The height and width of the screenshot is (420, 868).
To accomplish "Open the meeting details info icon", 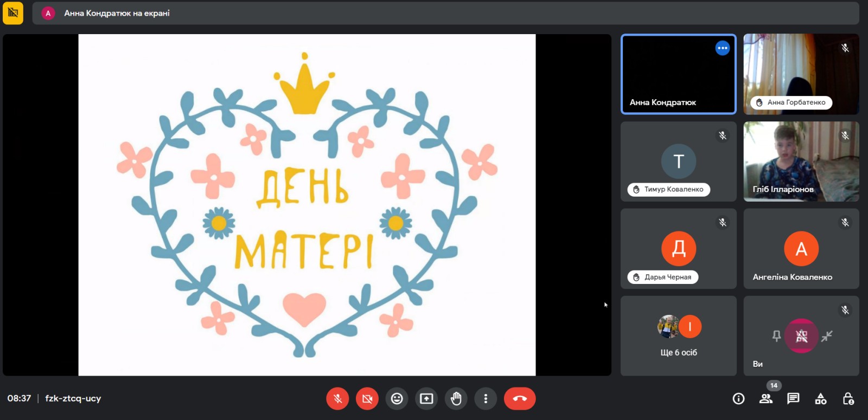I will click(x=738, y=399).
